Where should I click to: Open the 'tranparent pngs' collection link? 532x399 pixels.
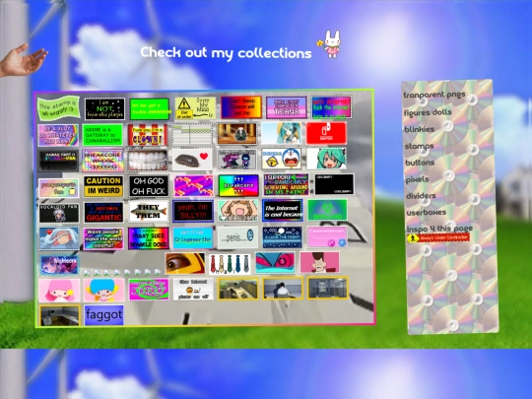click(x=434, y=95)
